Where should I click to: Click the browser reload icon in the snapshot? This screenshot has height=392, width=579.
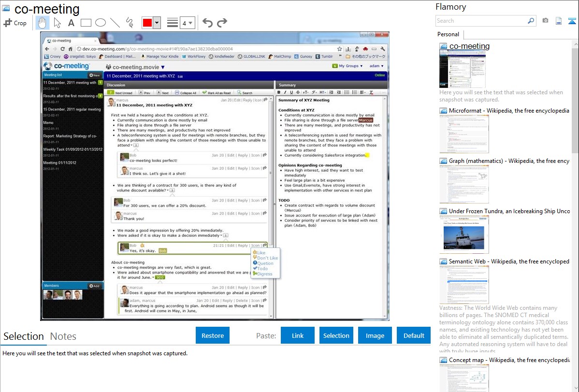62,49
